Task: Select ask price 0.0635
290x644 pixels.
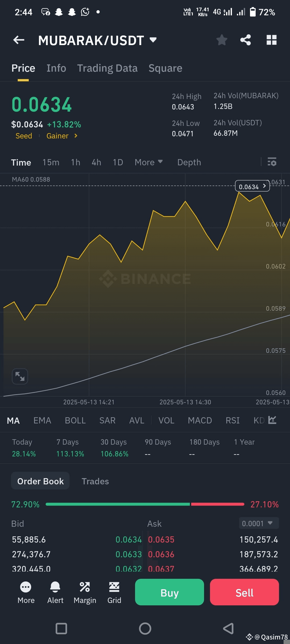Action: click(x=161, y=540)
